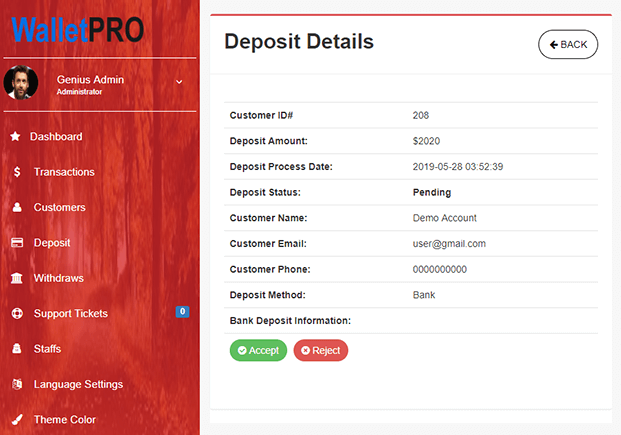Click the customer ID value 208
This screenshot has height=435, width=621.
pyautogui.click(x=421, y=115)
